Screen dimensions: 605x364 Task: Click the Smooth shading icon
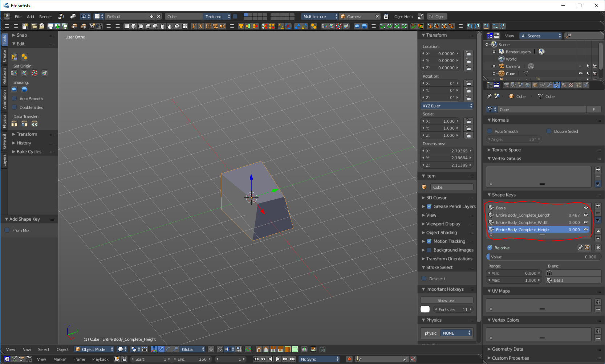[x=14, y=90]
